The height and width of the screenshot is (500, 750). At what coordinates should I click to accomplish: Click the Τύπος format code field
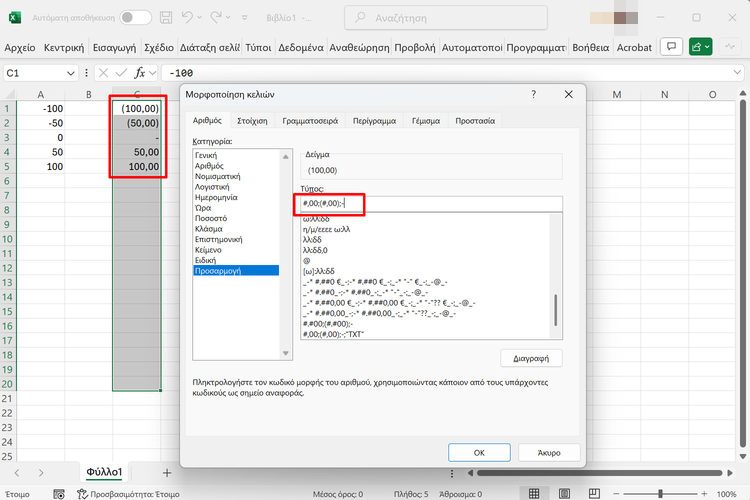[x=431, y=204]
